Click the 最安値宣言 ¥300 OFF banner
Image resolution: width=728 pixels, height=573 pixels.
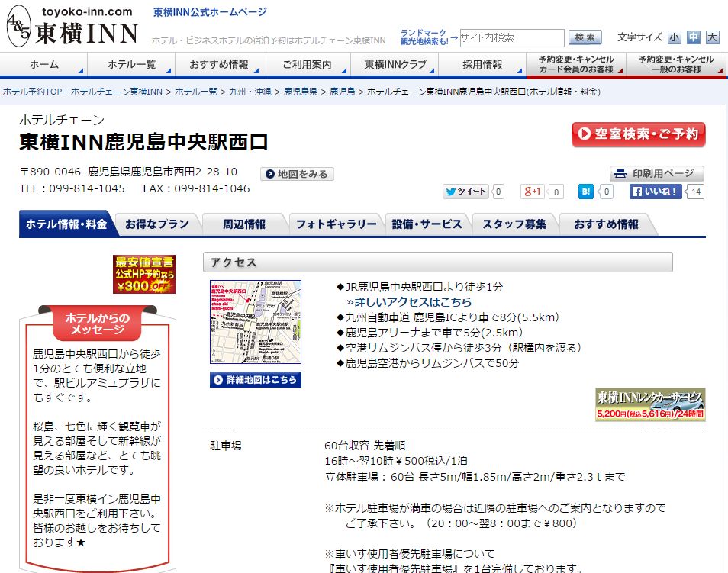click(144, 274)
